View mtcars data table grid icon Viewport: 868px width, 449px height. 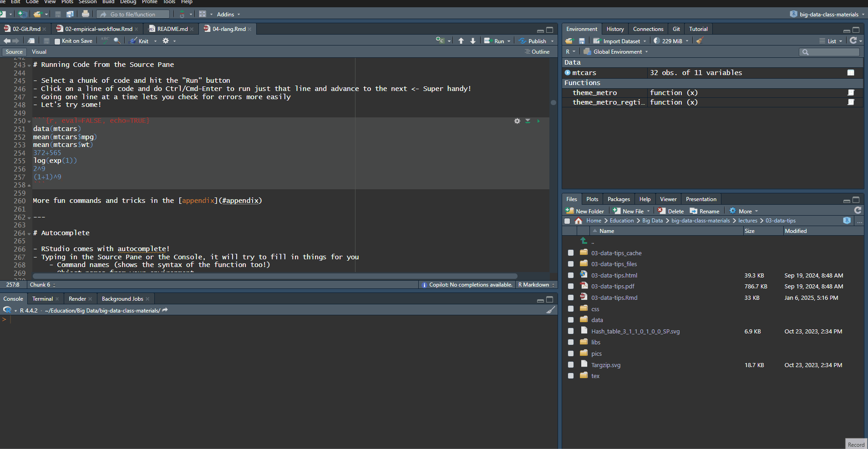851,73
